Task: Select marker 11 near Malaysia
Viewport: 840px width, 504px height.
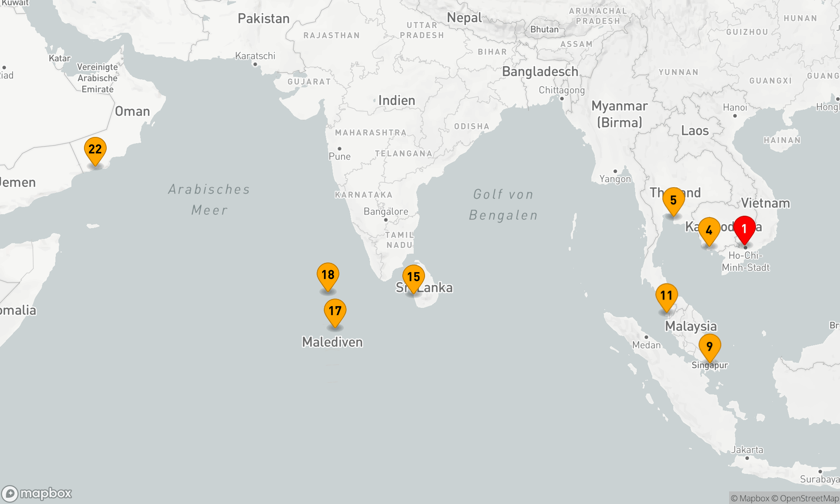Action: point(667,296)
